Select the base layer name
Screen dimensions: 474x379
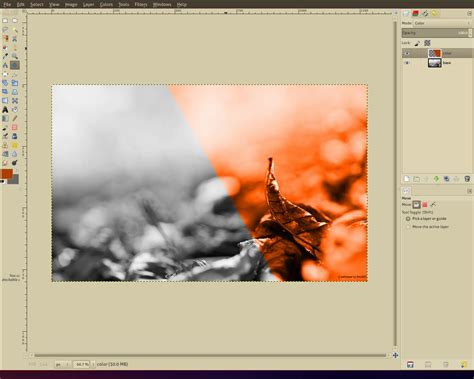coord(447,63)
